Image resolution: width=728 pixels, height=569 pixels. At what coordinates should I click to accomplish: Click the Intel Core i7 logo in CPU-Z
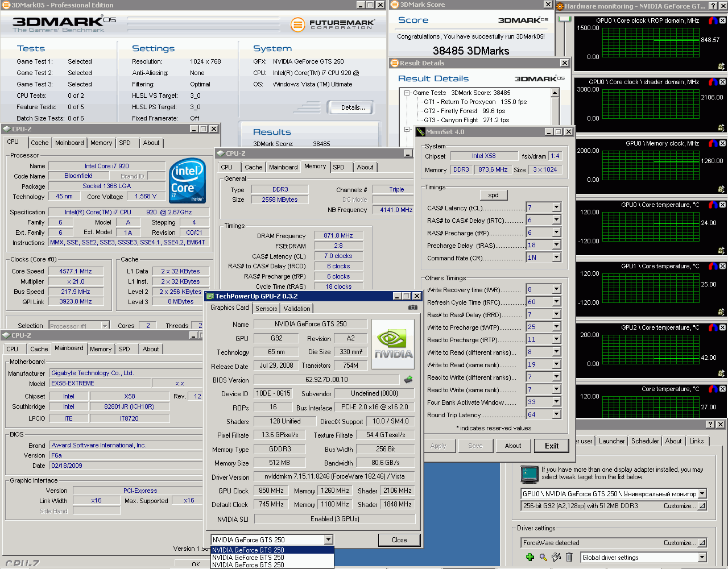coord(188,180)
